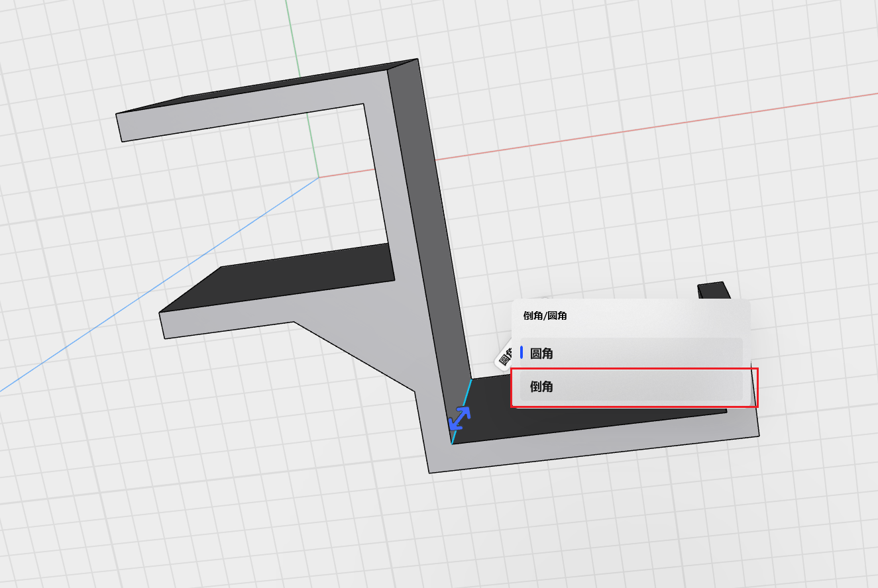
Task: Select the 圆角 option in the popup
Action: coord(630,353)
